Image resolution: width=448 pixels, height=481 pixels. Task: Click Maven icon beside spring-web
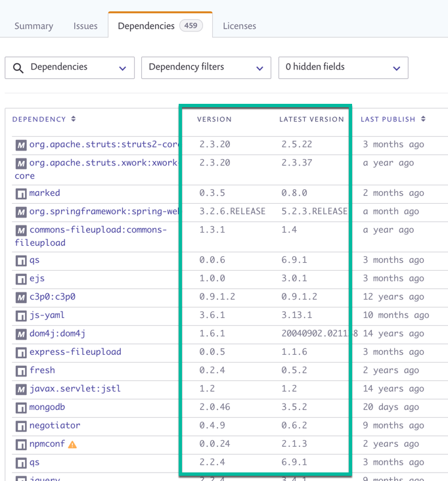click(x=21, y=212)
